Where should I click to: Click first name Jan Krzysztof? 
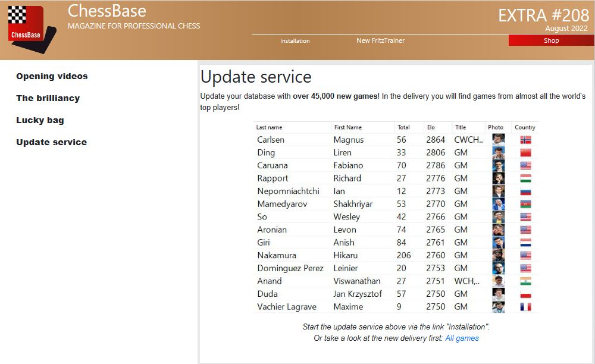(x=358, y=294)
